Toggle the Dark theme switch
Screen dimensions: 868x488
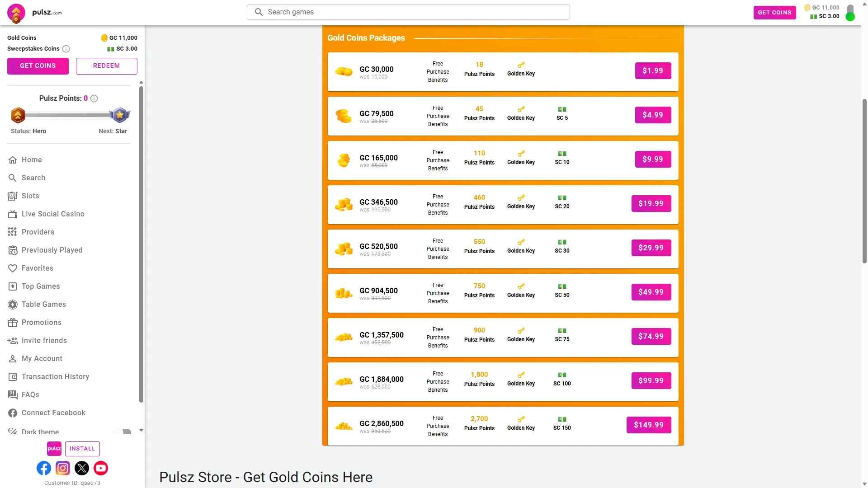tap(123, 432)
